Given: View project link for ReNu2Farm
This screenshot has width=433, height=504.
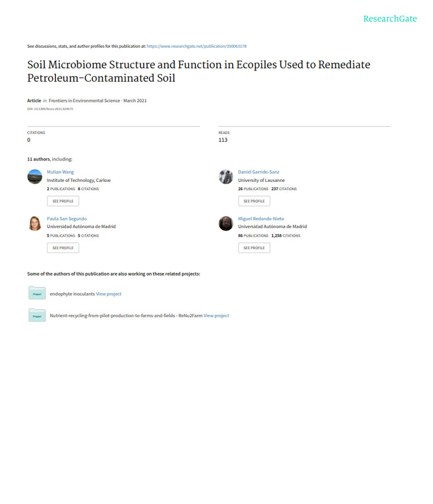Looking at the screenshot, I should click(216, 316).
